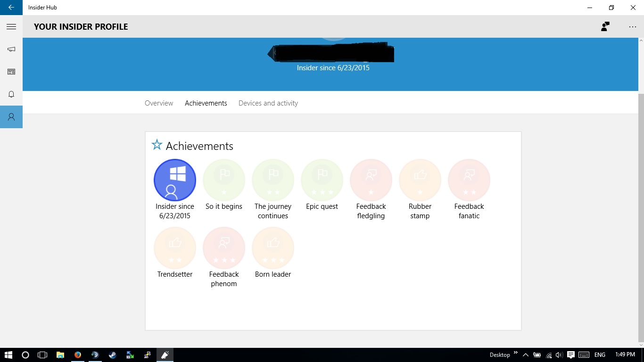Click the vertical scrollbar on the right
Image resolution: width=644 pixels, height=362 pixels.
(x=641, y=217)
